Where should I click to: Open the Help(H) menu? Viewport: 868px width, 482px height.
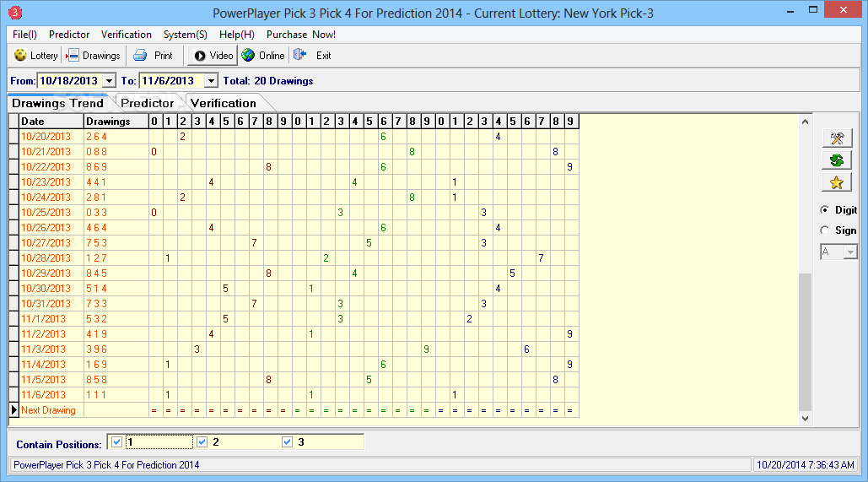[x=237, y=35]
